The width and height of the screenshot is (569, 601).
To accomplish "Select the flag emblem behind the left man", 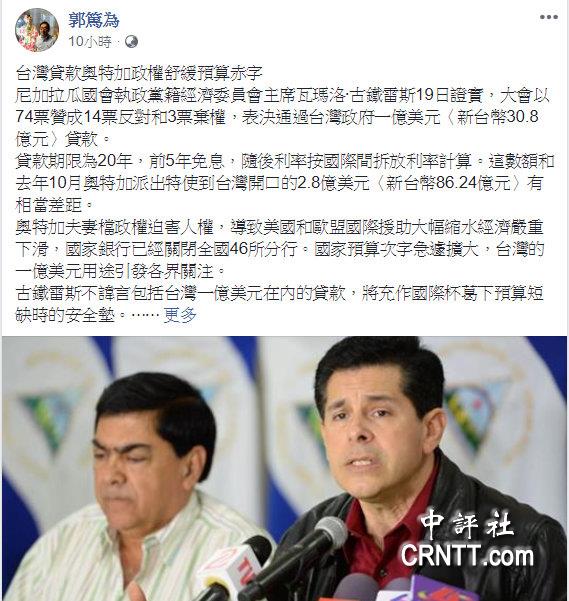I will click(46, 416).
